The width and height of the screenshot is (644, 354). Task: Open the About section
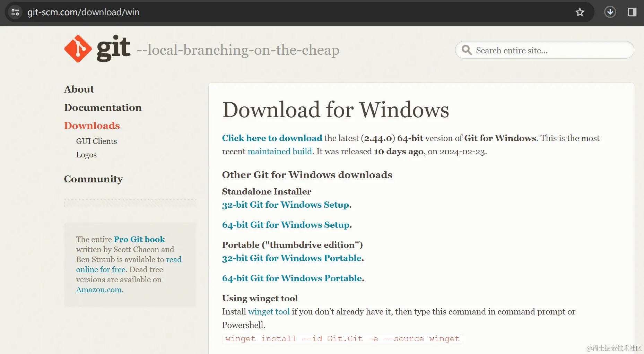point(79,89)
